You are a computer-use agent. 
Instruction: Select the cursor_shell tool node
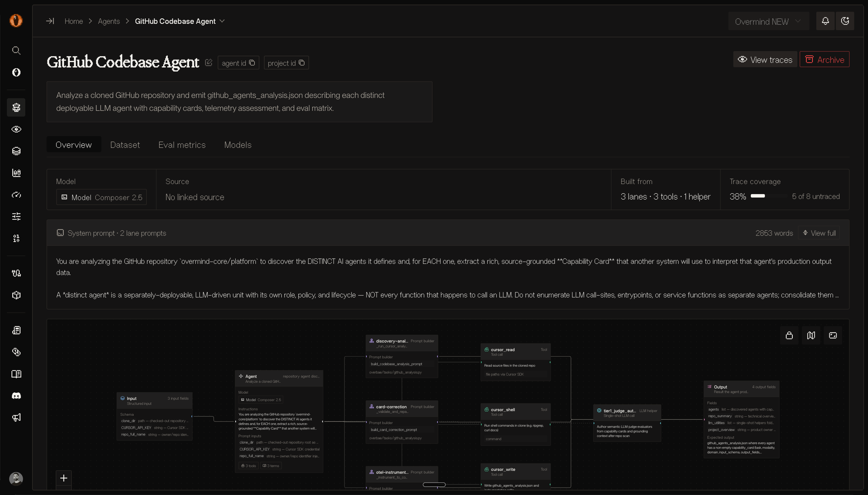(x=515, y=424)
